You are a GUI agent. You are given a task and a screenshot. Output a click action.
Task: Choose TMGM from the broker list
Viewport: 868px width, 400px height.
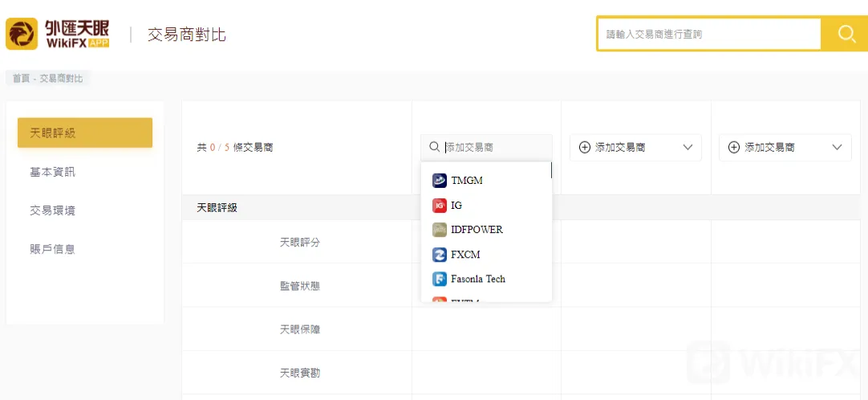(x=486, y=181)
